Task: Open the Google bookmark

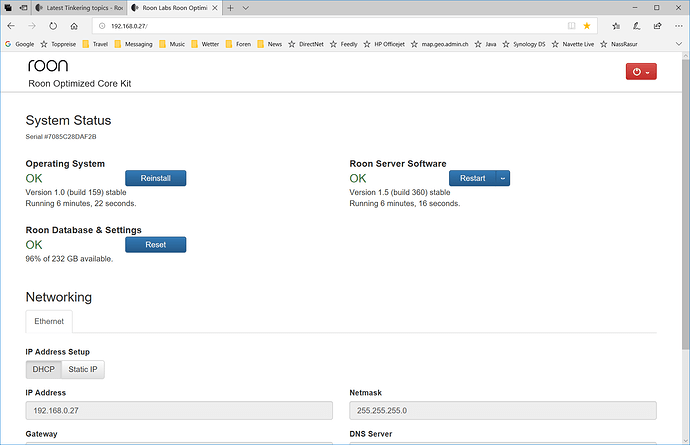Action: click(x=20, y=44)
